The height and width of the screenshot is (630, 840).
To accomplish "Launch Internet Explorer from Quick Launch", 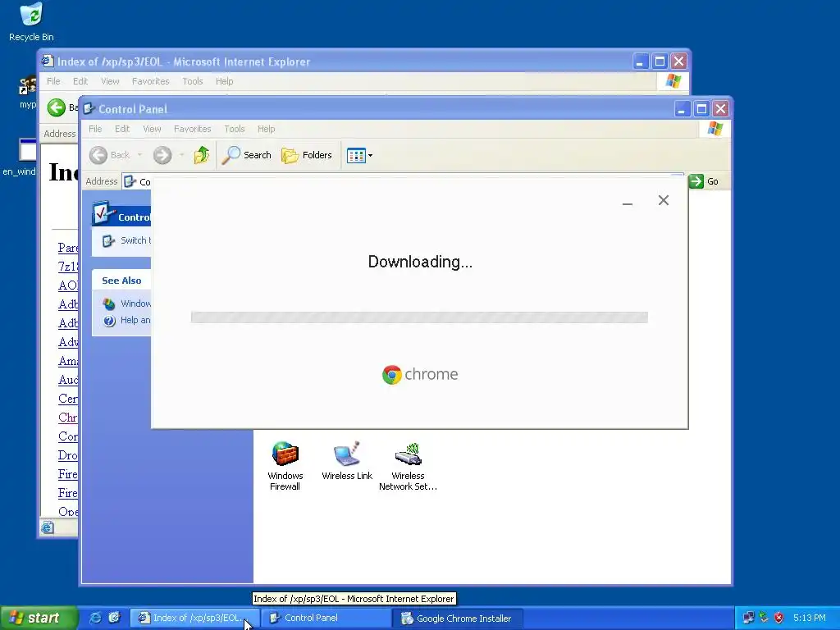I will coord(95,618).
